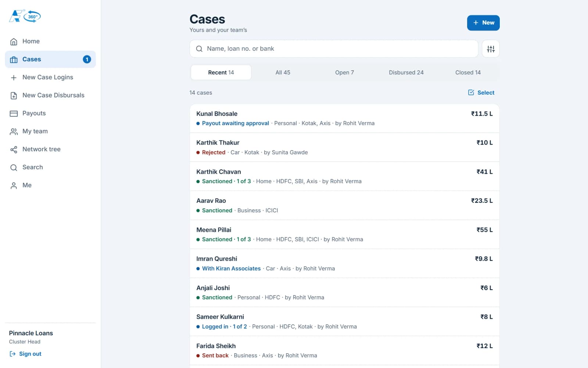This screenshot has width=588, height=368.
Task: Click the plus icon on New button
Action: [476, 23]
